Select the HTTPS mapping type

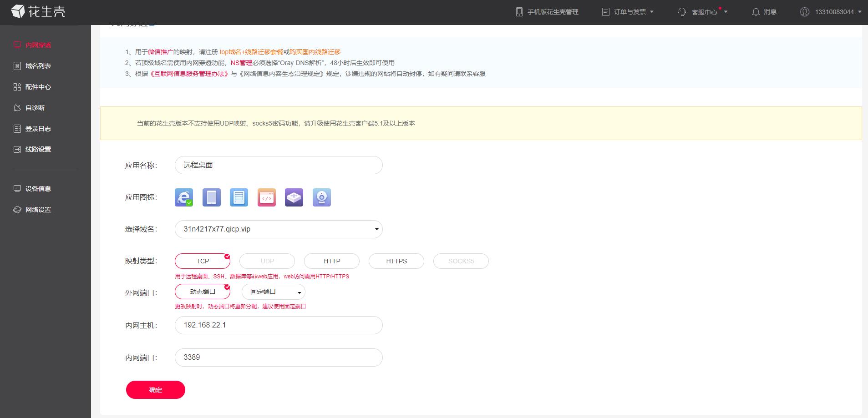coord(396,261)
